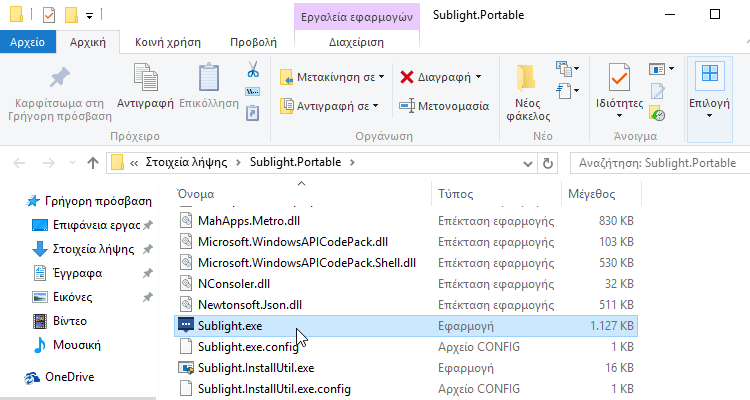
Task: Switch to the Κοινή χρήση tab
Action: (x=168, y=42)
